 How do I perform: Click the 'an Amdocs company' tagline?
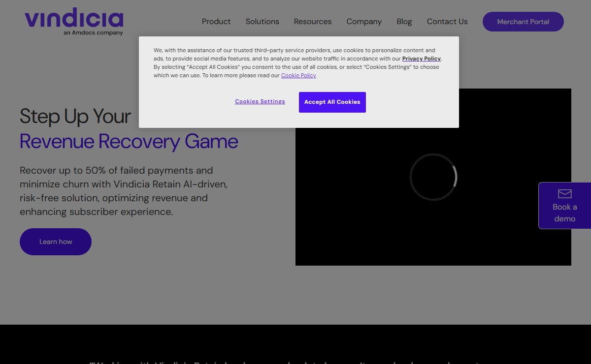click(x=93, y=33)
